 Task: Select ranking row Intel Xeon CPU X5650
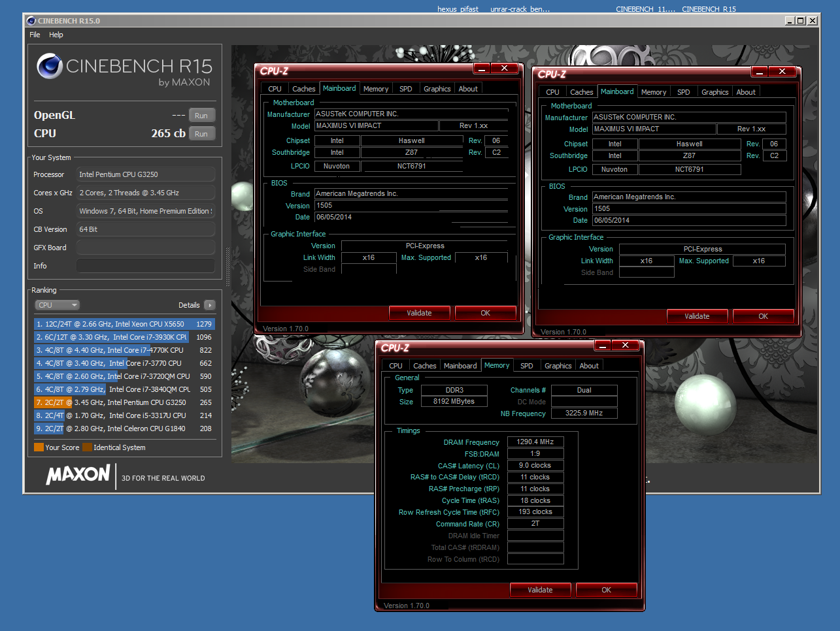click(124, 324)
